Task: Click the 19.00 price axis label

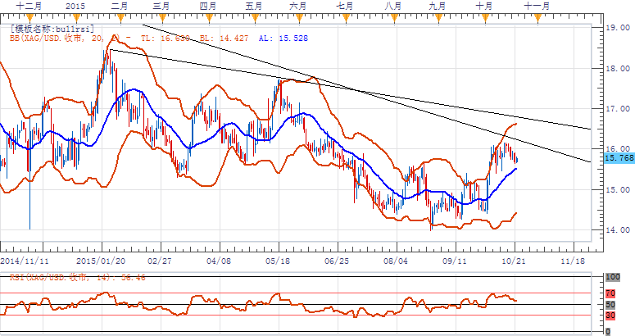Action: (618, 28)
